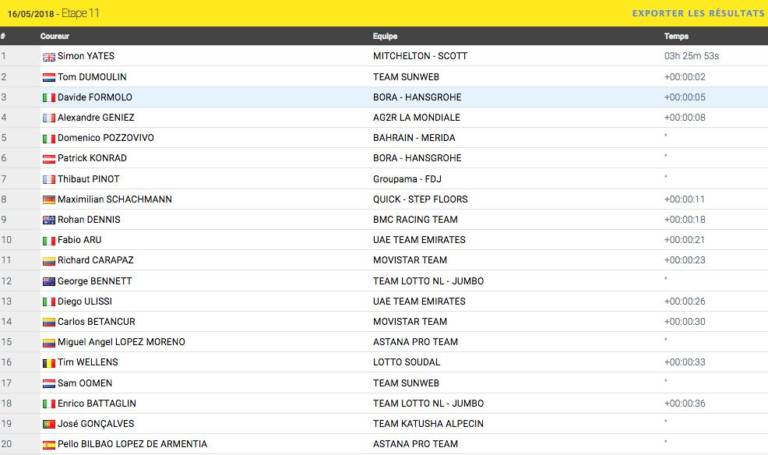Select rider name José GONÇALVES
Viewport: 768px width, 455px height.
pyautogui.click(x=96, y=424)
